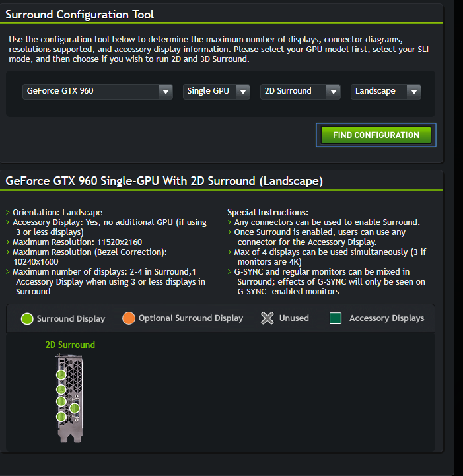
Task: Click the FIND CONFIGURATION button
Action: click(376, 135)
